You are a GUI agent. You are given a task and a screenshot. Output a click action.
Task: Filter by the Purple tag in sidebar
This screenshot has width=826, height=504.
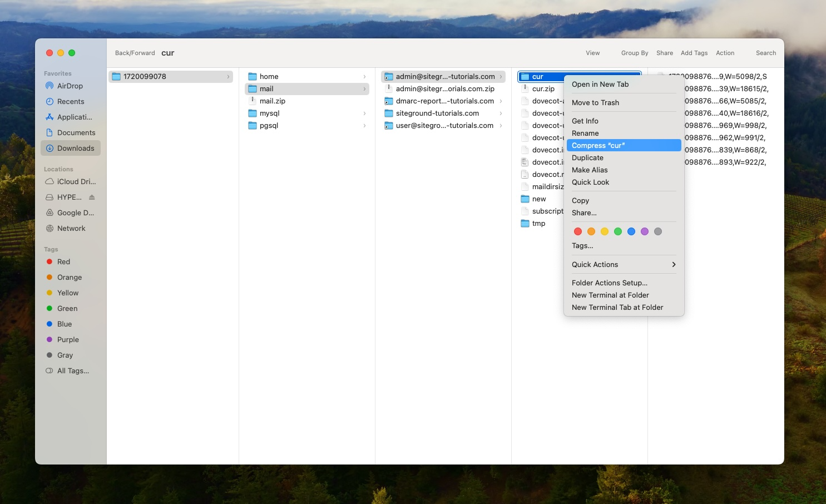click(67, 339)
